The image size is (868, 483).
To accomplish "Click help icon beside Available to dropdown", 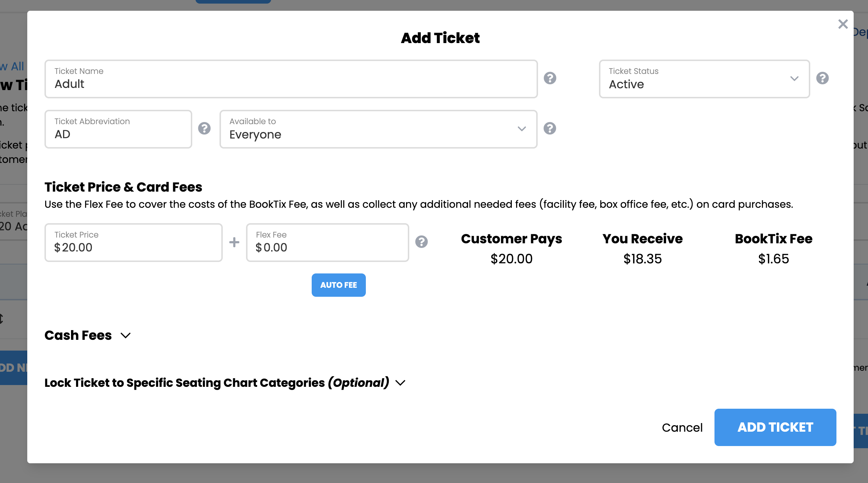I will pos(550,128).
